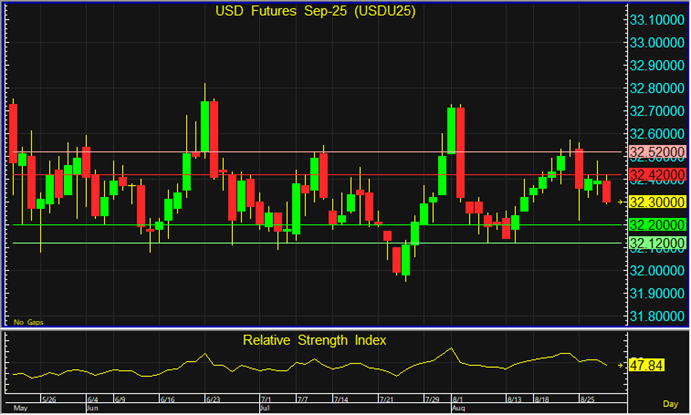
Task: Click the yellow arrow marker beside 32.30000
Action: (x=621, y=202)
